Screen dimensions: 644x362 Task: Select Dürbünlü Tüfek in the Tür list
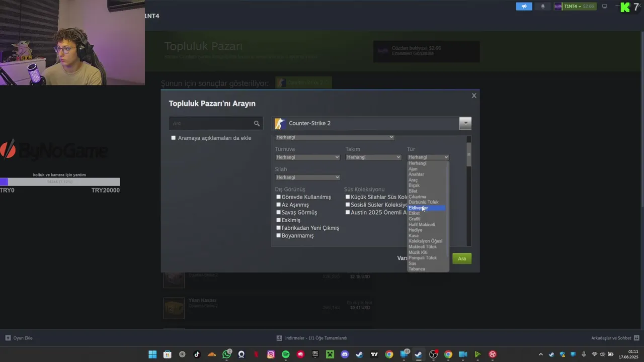pos(426,202)
